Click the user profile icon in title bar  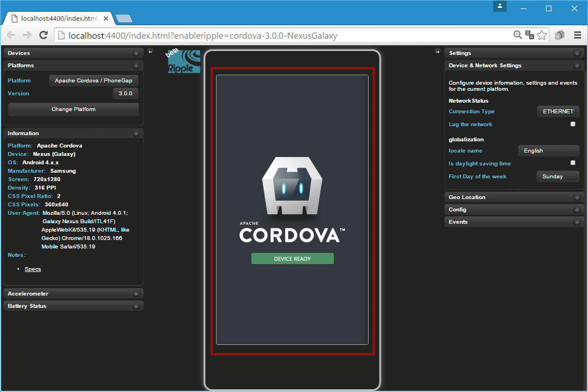click(499, 7)
